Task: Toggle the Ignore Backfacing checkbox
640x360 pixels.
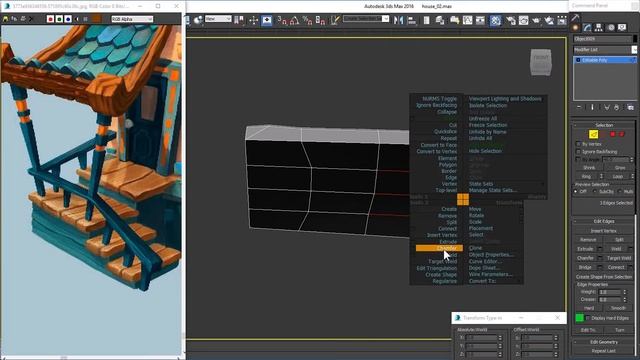Action: pyautogui.click(x=578, y=151)
